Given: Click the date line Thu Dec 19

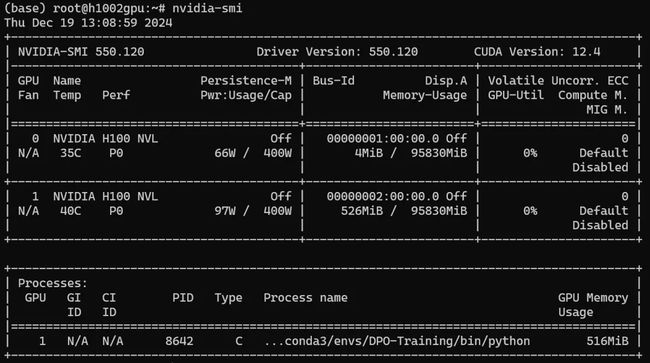Looking at the screenshot, I should (x=88, y=23).
